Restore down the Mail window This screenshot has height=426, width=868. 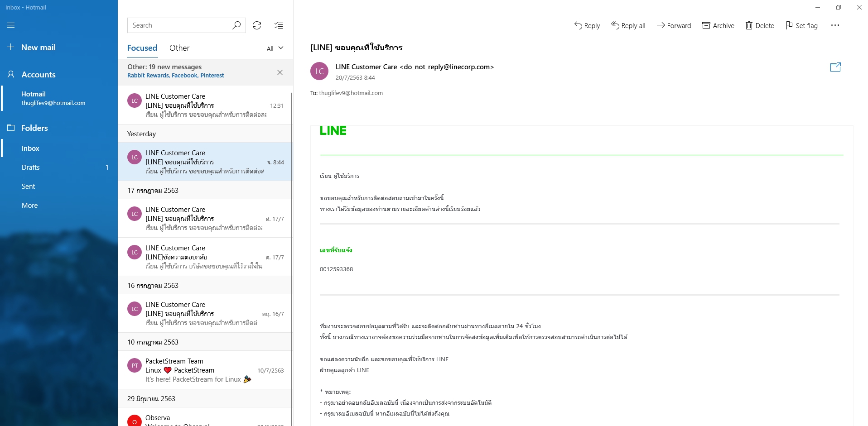[839, 7]
